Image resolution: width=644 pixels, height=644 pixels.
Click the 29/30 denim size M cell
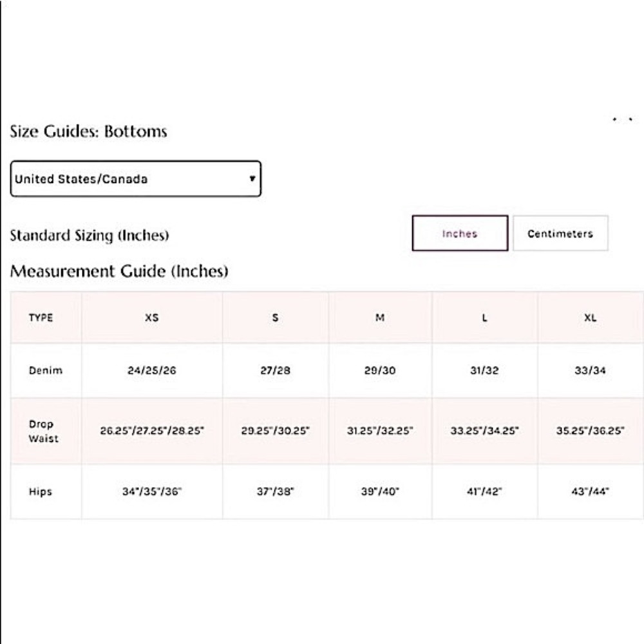[380, 370]
